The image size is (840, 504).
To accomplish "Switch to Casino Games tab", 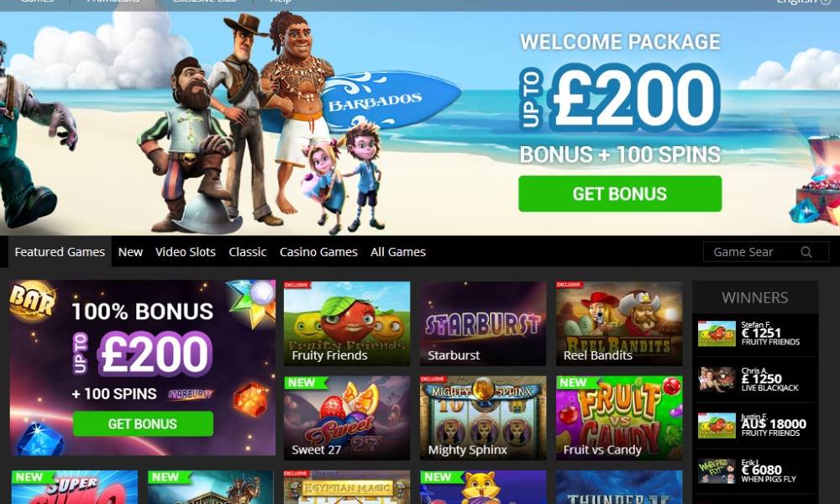I will coord(318,252).
